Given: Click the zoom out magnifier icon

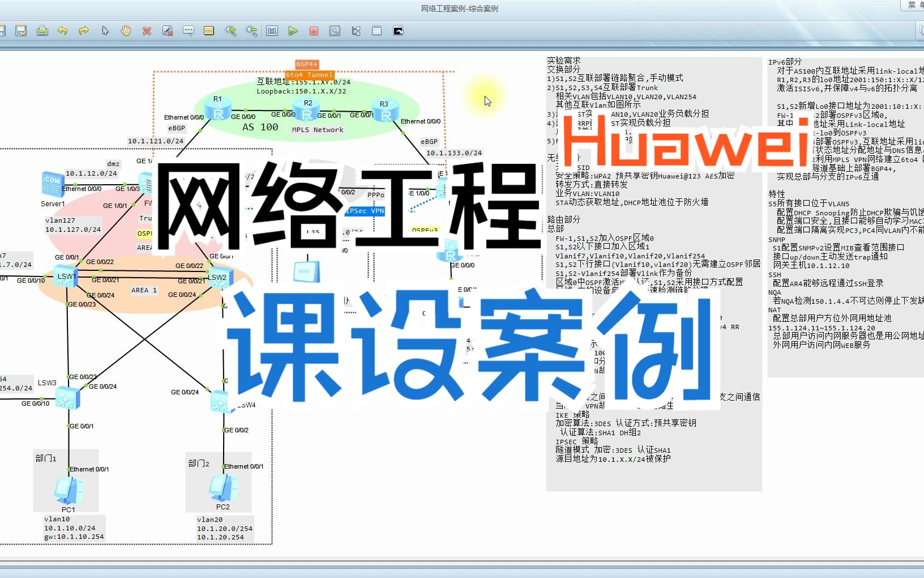Looking at the screenshot, I should [251, 31].
